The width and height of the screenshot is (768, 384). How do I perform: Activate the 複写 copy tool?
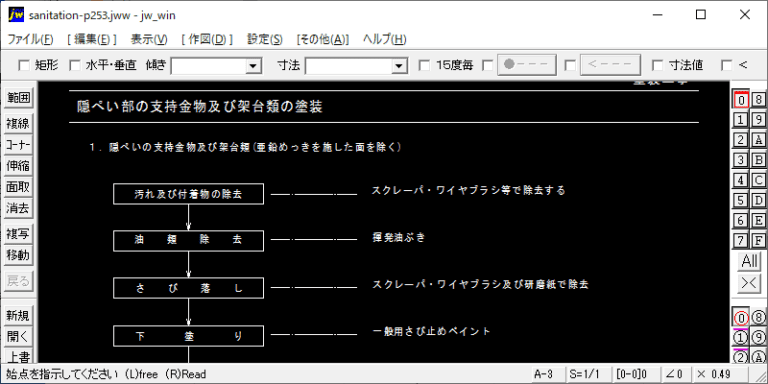18,234
